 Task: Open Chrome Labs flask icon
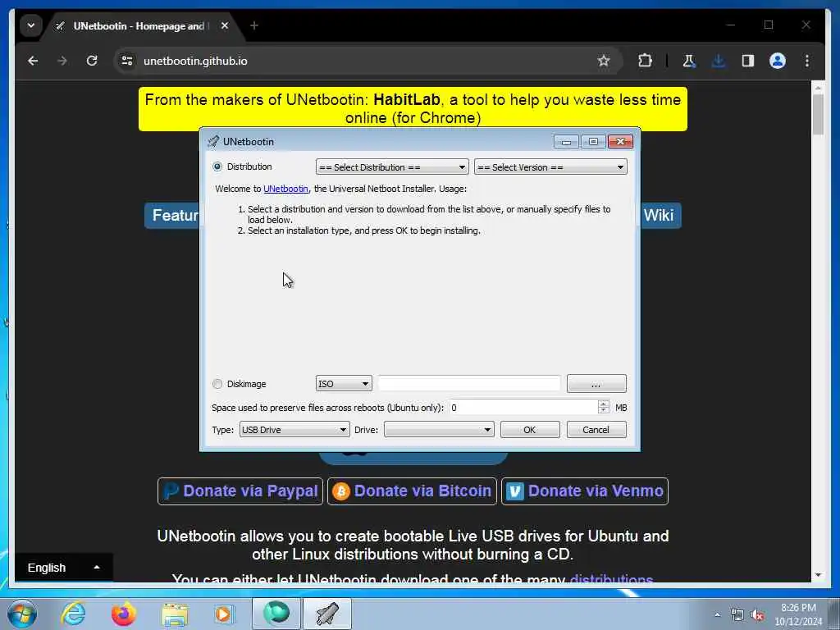point(689,61)
